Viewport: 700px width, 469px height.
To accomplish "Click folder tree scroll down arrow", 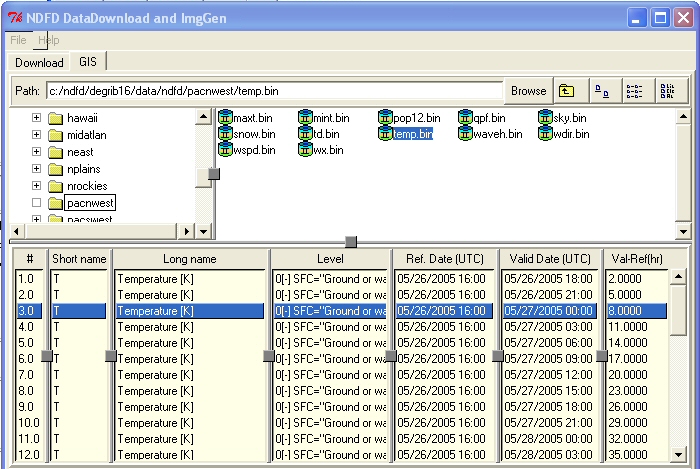I will (204, 231).
